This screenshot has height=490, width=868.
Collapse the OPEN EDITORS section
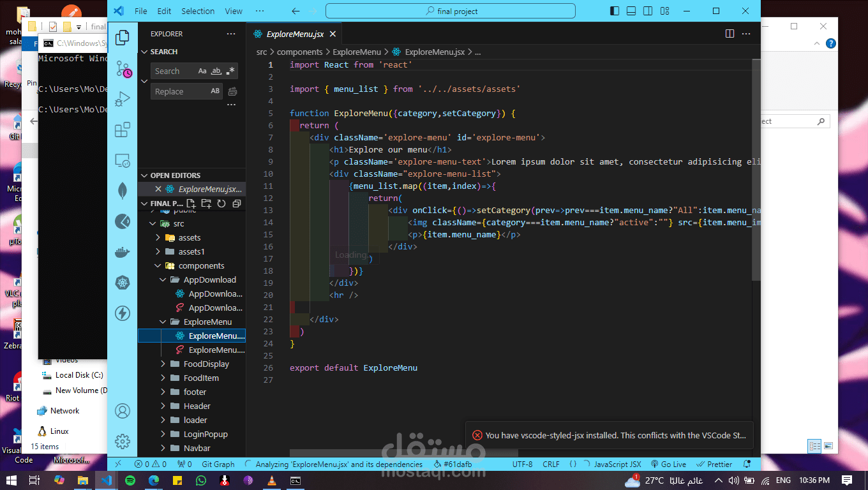click(x=175, y=175)
